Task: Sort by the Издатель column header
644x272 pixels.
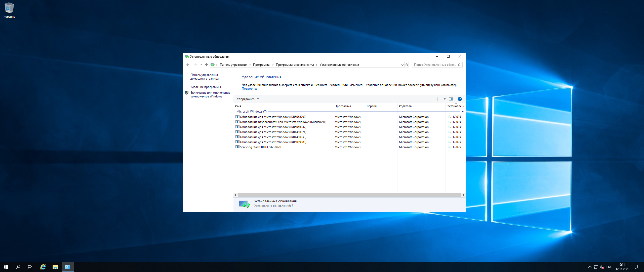Action: click(x=405, y=106)
